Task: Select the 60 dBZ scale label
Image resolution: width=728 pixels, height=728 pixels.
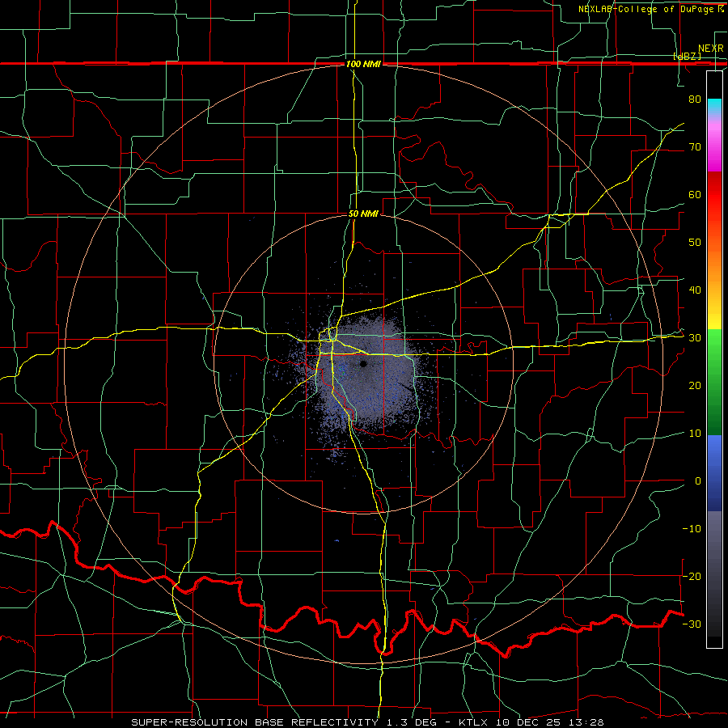Action: click(695, 194)
